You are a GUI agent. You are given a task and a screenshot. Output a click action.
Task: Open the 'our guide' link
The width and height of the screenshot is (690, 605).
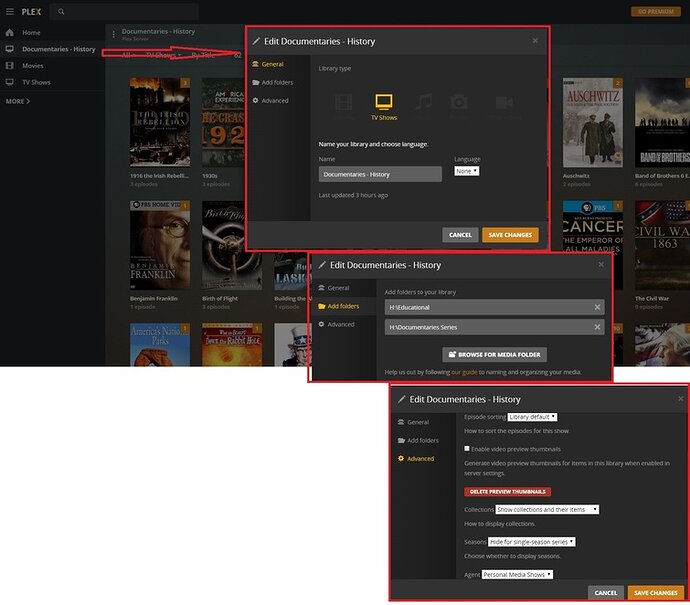(x=464, y=372)
